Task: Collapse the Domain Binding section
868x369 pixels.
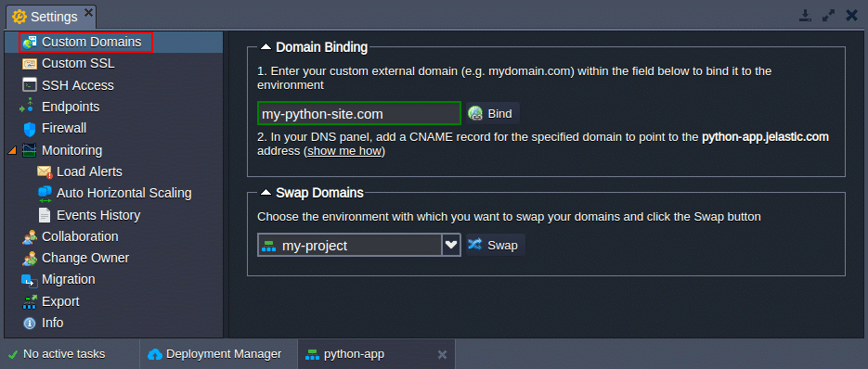Action: [x=266, y=47]
